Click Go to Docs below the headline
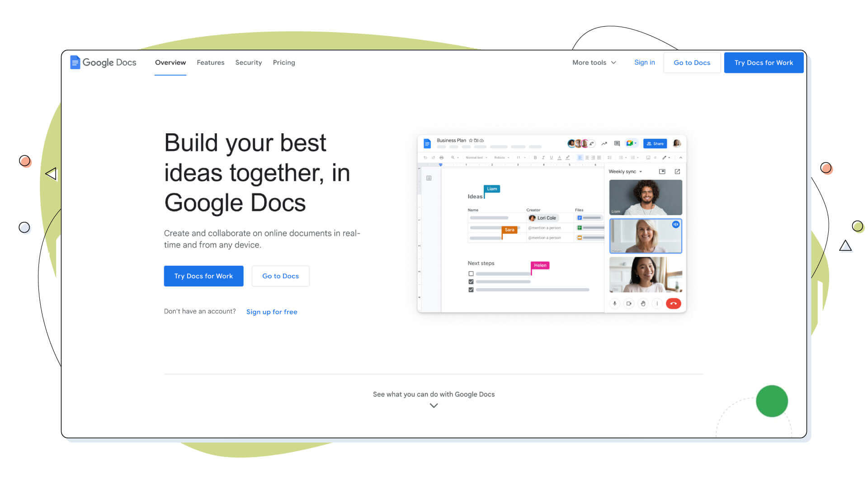 [280, 276]
